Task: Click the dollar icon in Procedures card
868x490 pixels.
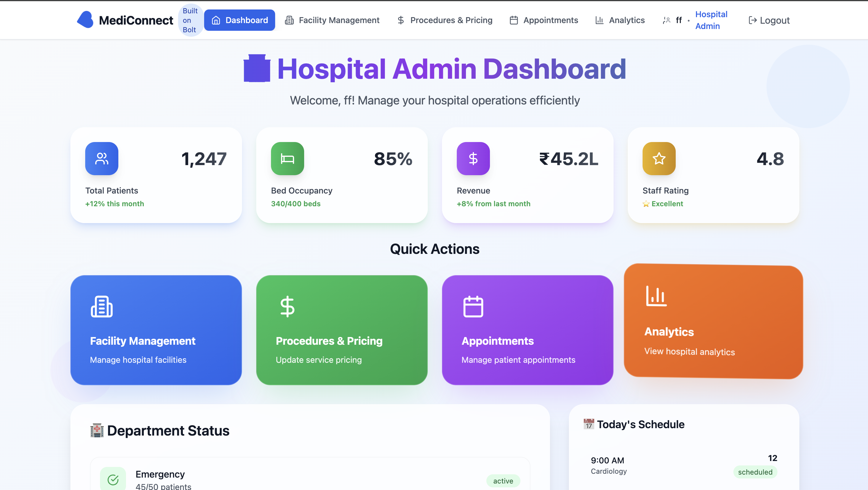Action: [287, 306]
